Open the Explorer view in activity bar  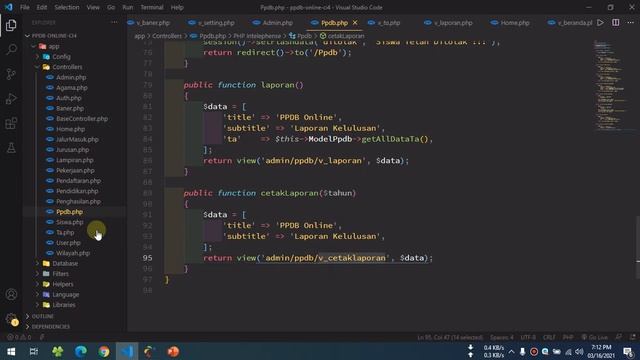[x=11, y=25]
